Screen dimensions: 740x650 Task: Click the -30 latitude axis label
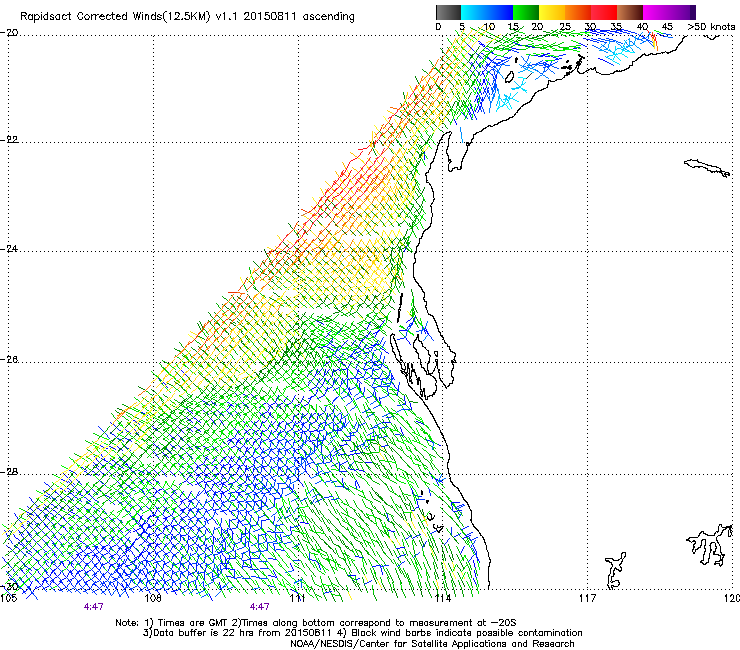click(x=9, y=586)
